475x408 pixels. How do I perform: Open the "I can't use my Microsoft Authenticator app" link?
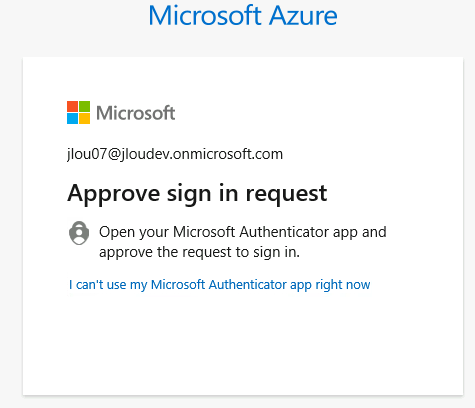[220, 285]
